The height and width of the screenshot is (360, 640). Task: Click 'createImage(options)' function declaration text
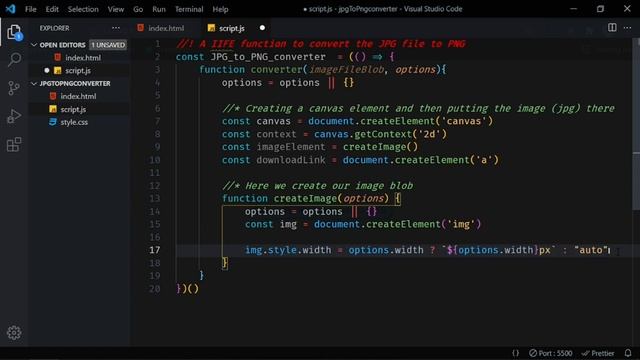click(x=331, y=198)
